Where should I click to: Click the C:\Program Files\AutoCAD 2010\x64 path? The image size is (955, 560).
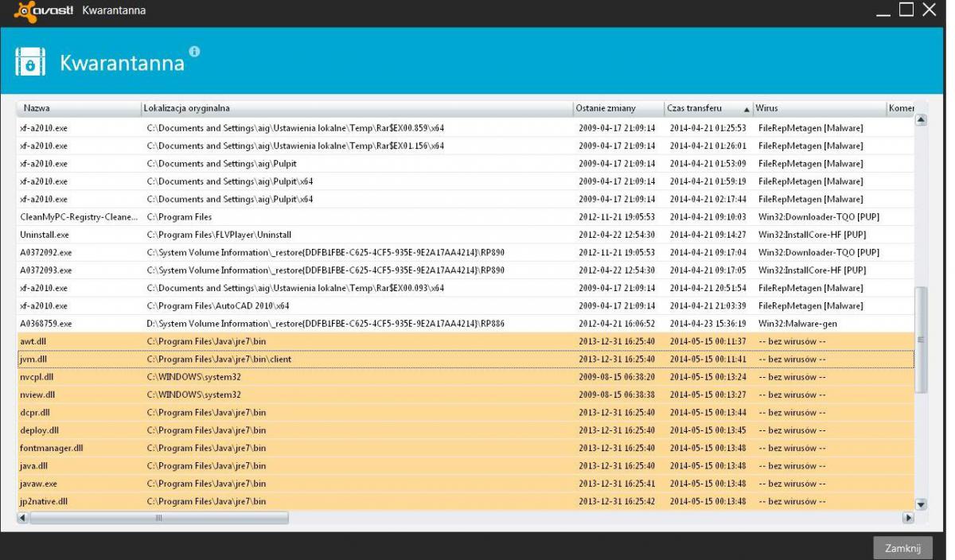point(218,305)
